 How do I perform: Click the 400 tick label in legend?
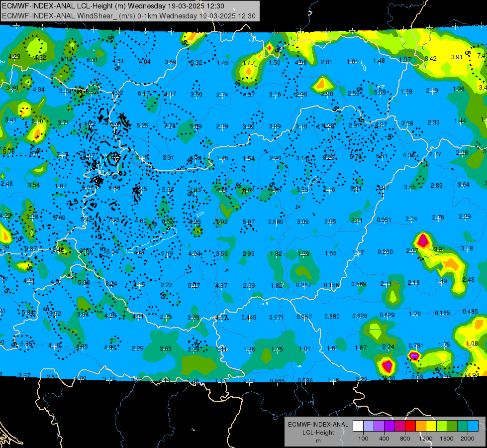pos(384,439)
